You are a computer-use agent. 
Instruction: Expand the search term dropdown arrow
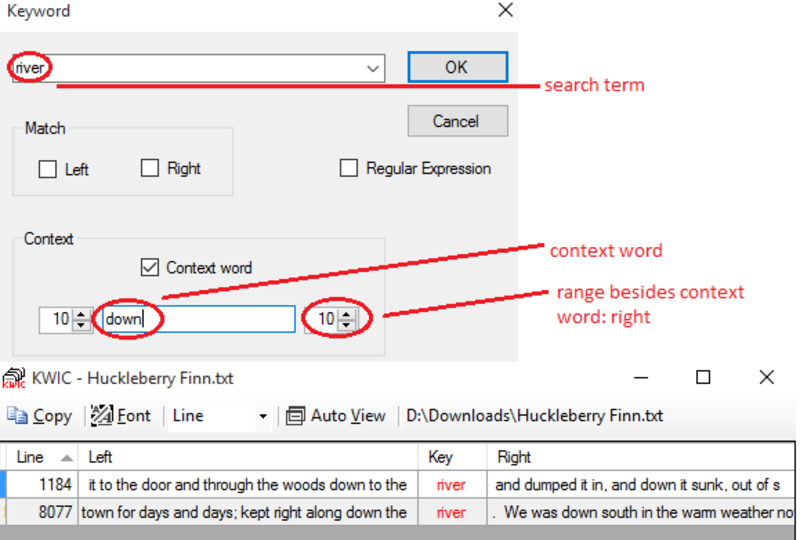pos(373,68)
